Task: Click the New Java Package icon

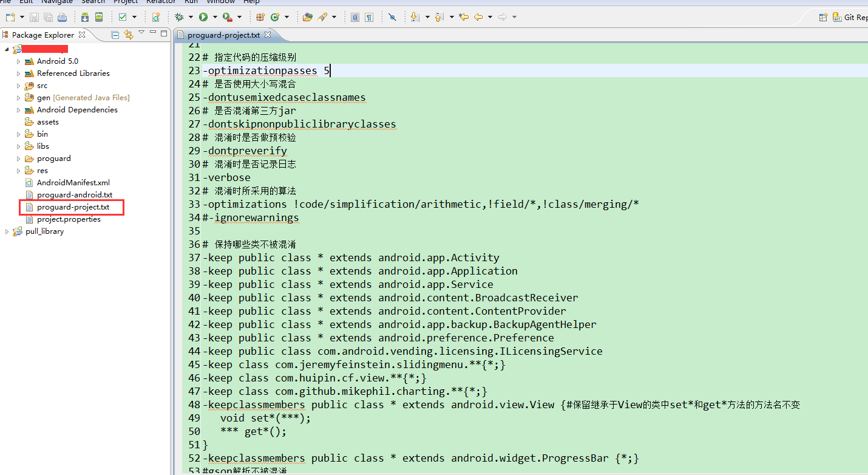Action: (260, 17)
